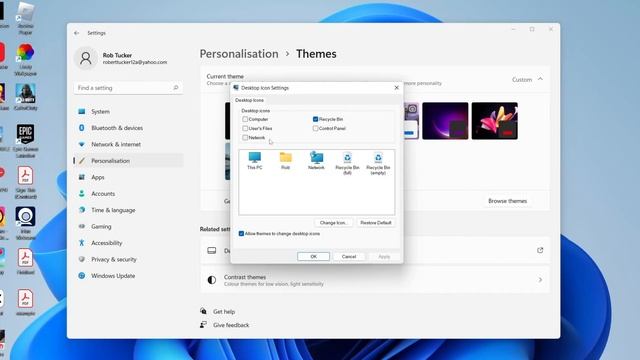Open the Windows Update page

coord(129,276)
